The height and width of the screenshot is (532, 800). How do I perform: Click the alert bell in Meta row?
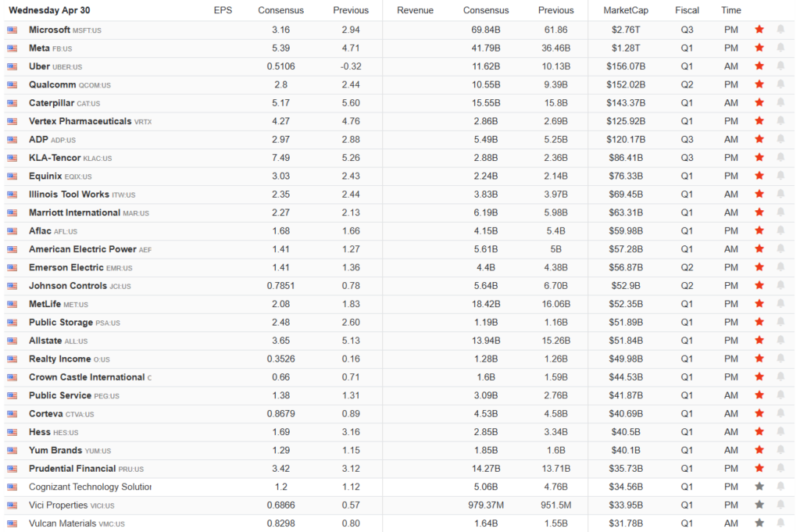click(780, 48)
